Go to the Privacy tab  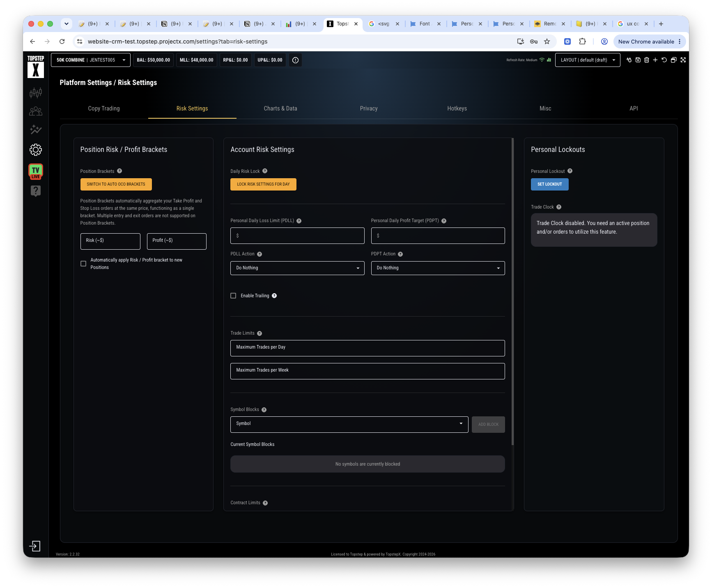click(369, 108)
